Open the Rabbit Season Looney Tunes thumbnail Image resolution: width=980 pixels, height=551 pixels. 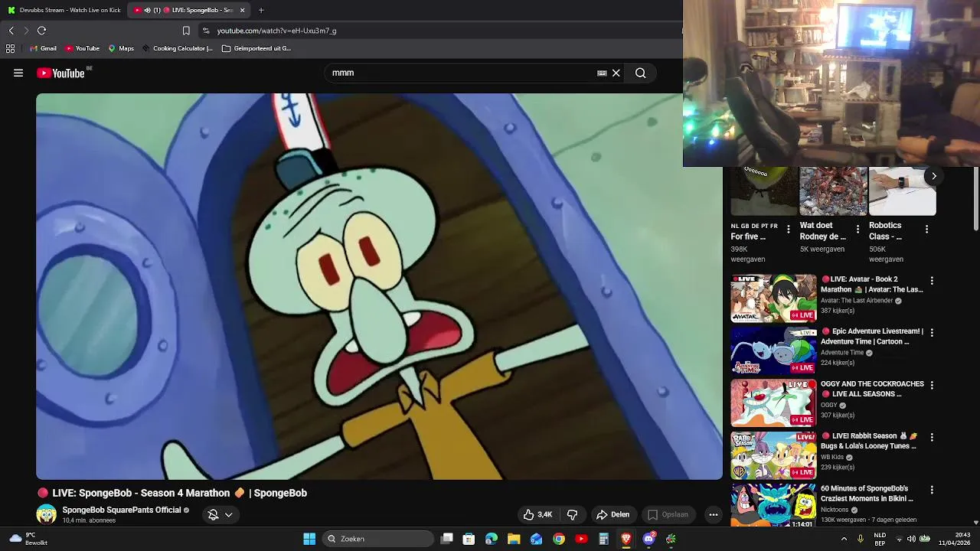click(x=773, y=455)
